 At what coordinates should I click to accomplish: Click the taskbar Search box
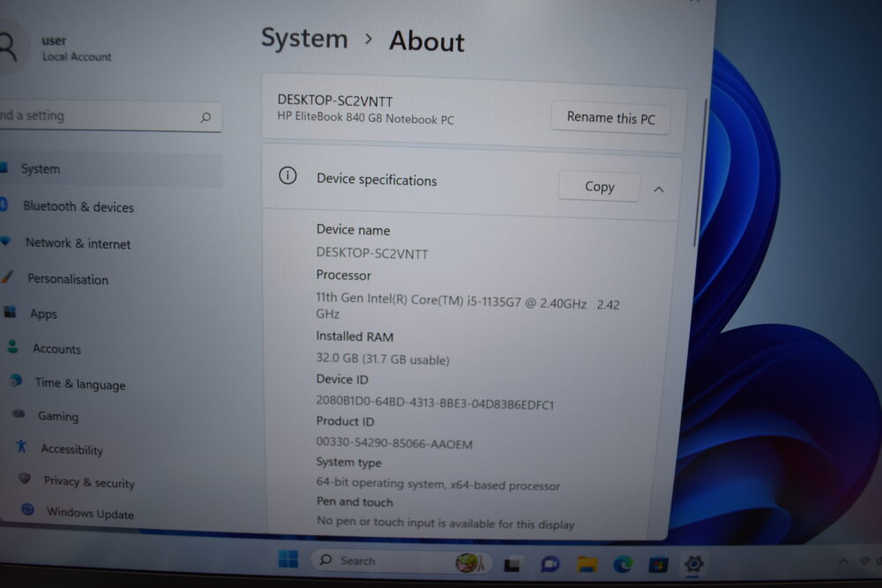pos(401,561)
